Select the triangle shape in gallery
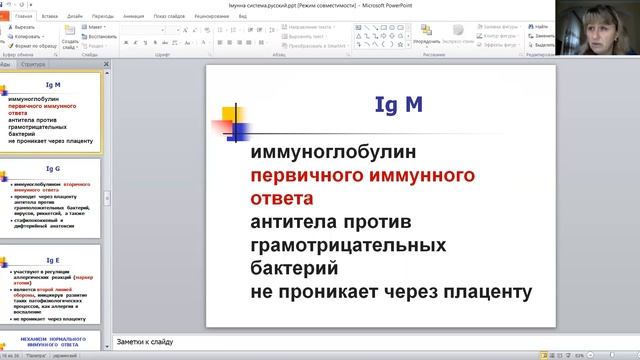This screenshot has width=640, height=360. [358, 36]
